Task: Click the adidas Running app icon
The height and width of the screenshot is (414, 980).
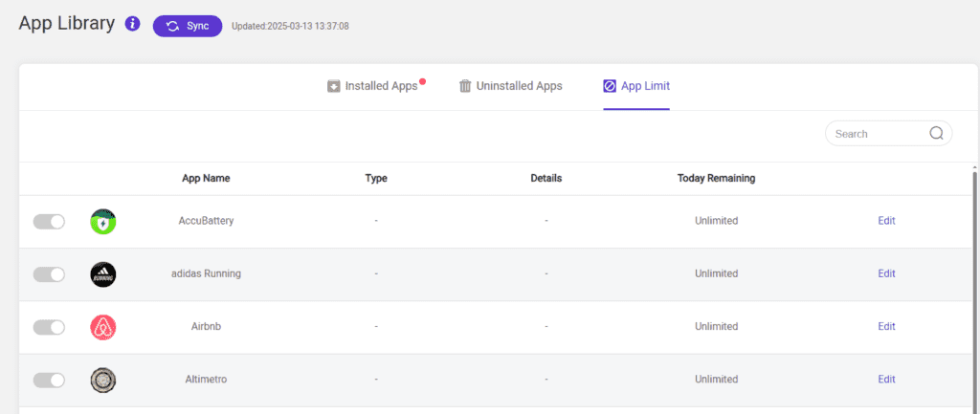Action: 103,274
